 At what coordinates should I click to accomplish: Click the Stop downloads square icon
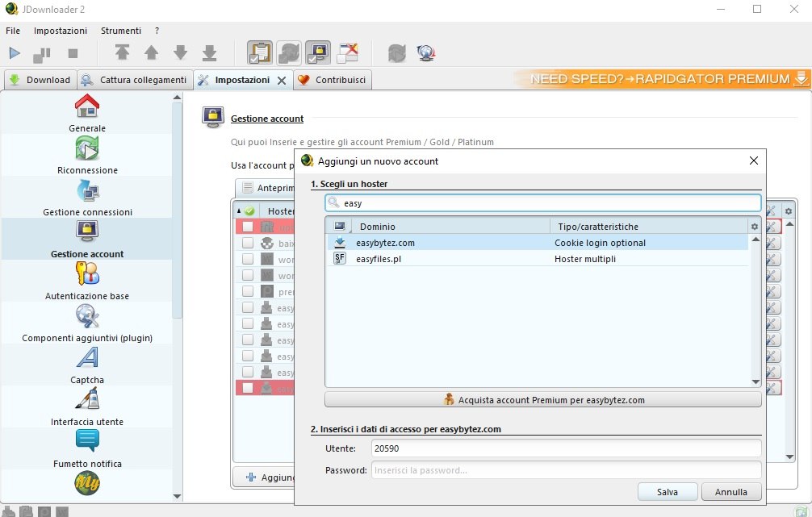point(73,53)
